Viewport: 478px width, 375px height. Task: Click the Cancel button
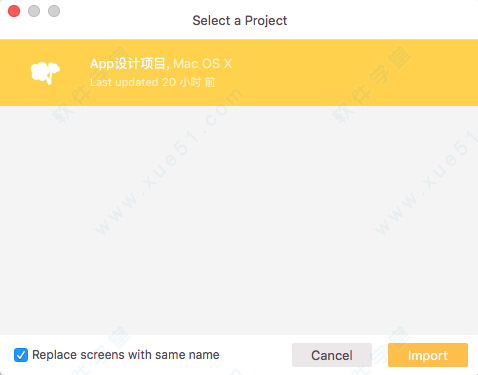coord(332,355)
